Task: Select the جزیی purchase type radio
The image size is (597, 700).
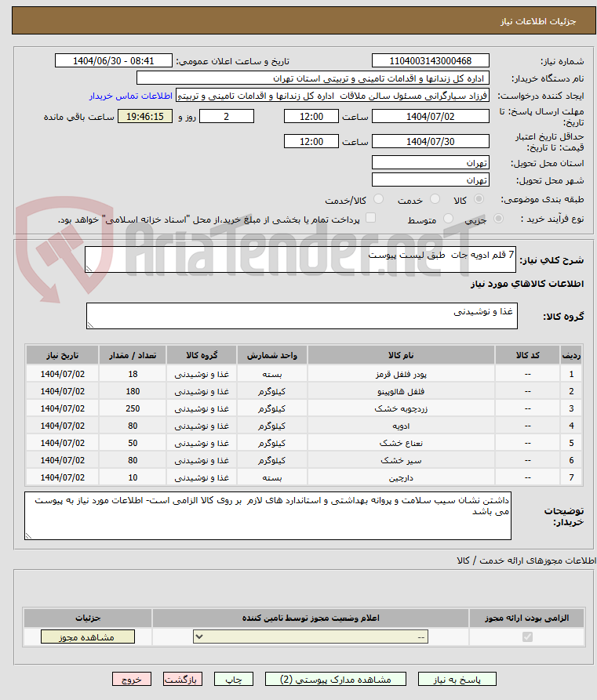Action: coord(498,218)
